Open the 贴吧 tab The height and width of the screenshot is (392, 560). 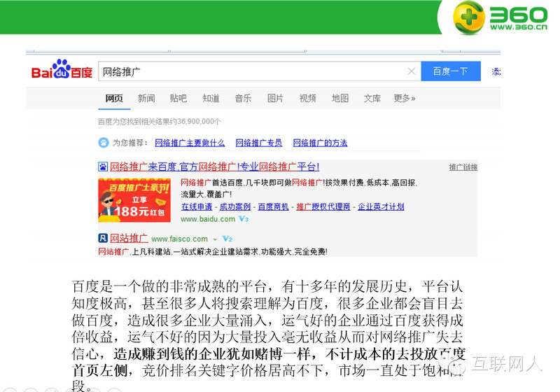coord(178,98)
